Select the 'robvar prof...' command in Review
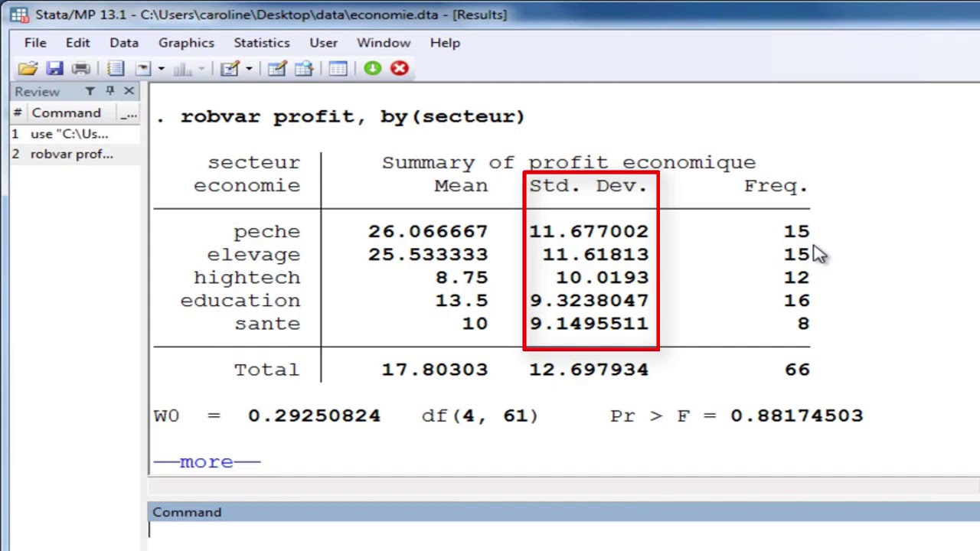The width and height of the screenshot is (980, 551). pyautogui.click(x=75, y=154)
